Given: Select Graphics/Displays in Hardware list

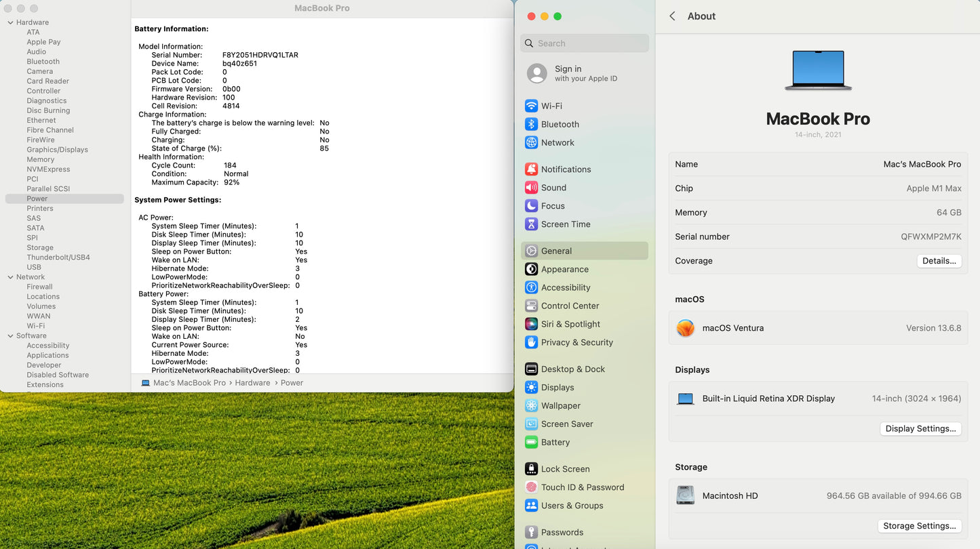Looking at the screenshot, I should coord(58,150).
